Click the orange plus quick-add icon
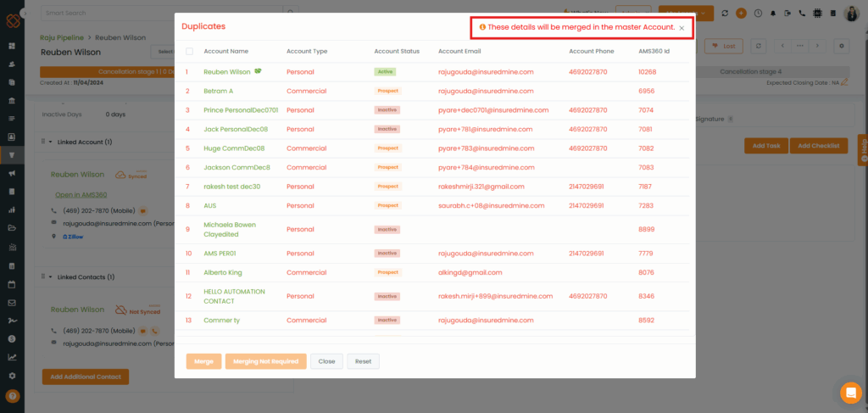This screenshot has height=413, width=868. tap(742, 14)
